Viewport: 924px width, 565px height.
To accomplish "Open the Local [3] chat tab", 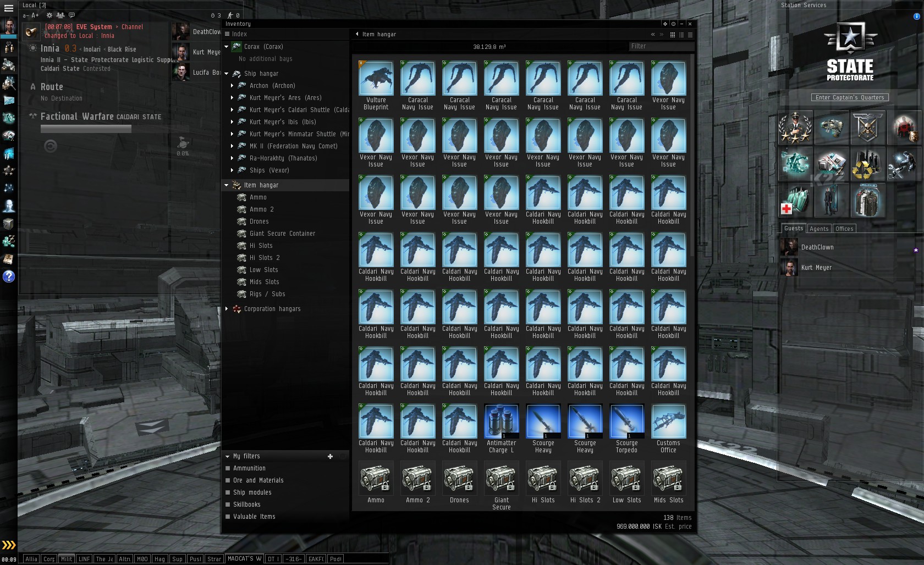I will (34, 5).
